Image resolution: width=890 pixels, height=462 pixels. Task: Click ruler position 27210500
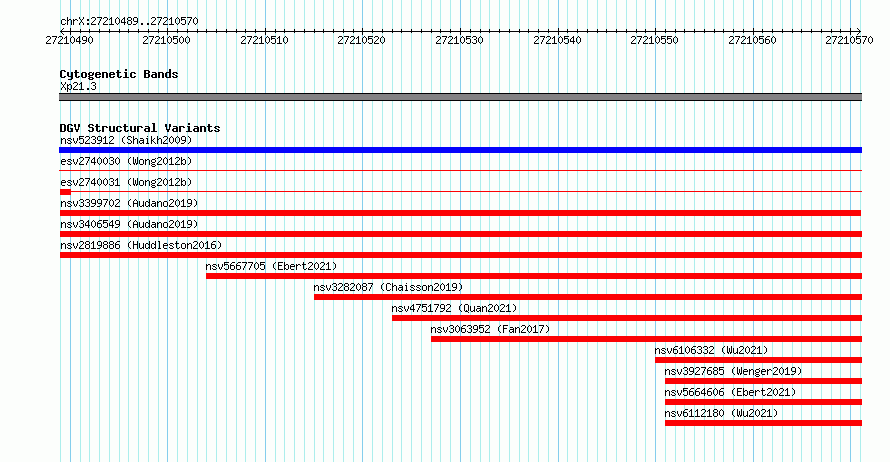click(x=166, y=40)
